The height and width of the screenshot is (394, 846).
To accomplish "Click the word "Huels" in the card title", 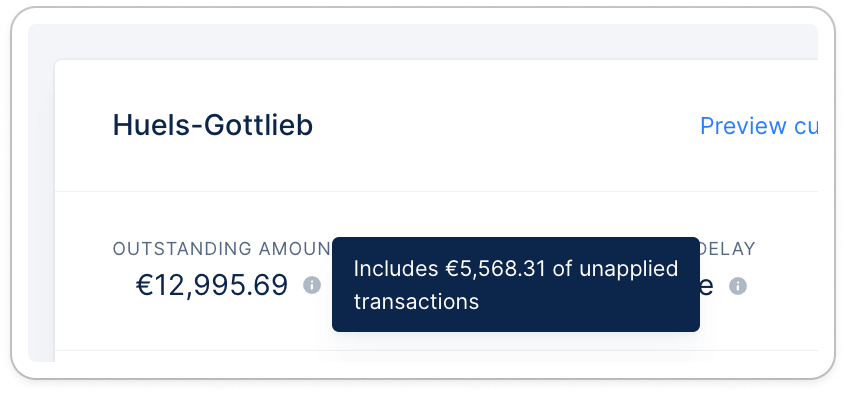I will (x=149, y=125).
